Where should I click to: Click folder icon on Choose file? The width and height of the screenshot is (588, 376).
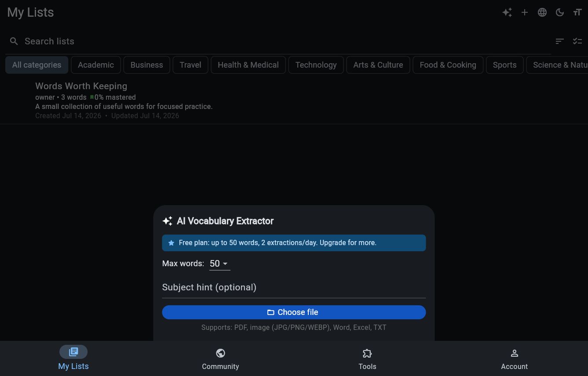[271, 312]
